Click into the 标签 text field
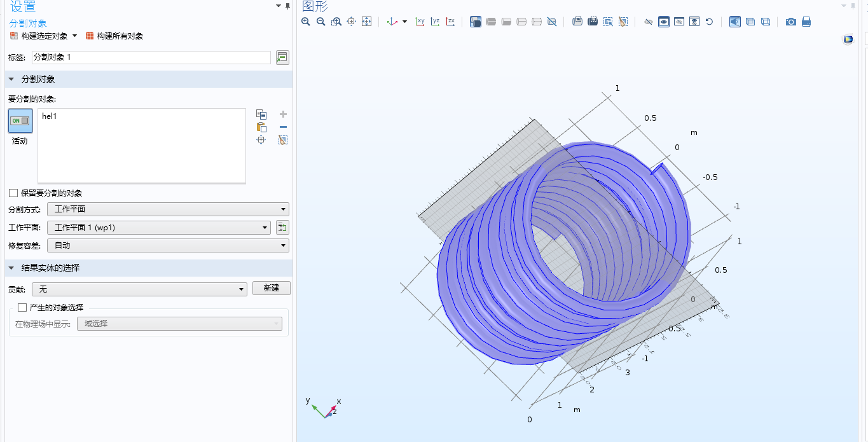 click(151, 57)
